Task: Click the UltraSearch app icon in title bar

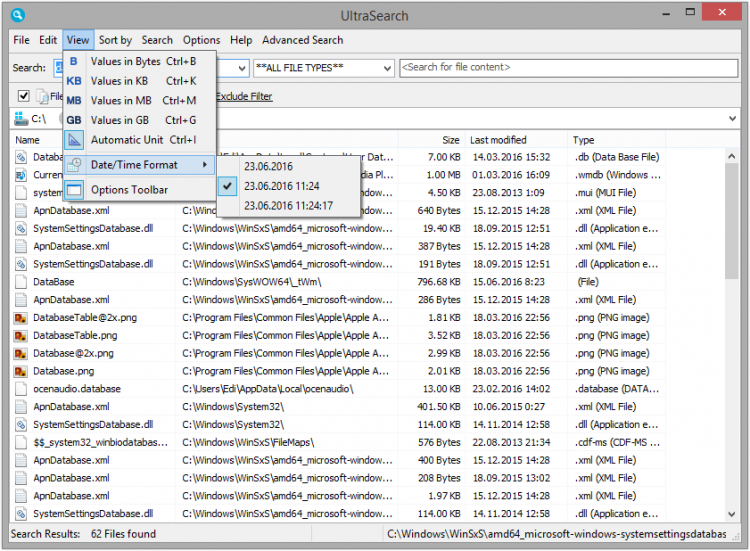Action: point(18,15)
